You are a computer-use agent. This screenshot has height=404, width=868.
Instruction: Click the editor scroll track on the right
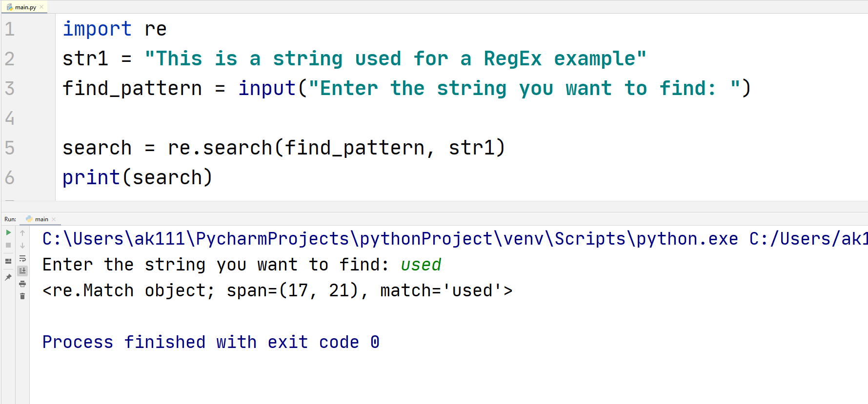(865, 97)
